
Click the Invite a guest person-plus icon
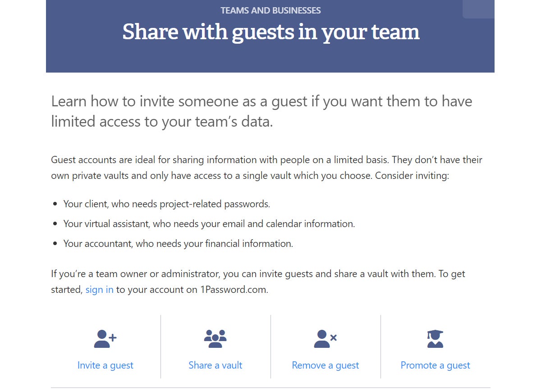[105, 339]
